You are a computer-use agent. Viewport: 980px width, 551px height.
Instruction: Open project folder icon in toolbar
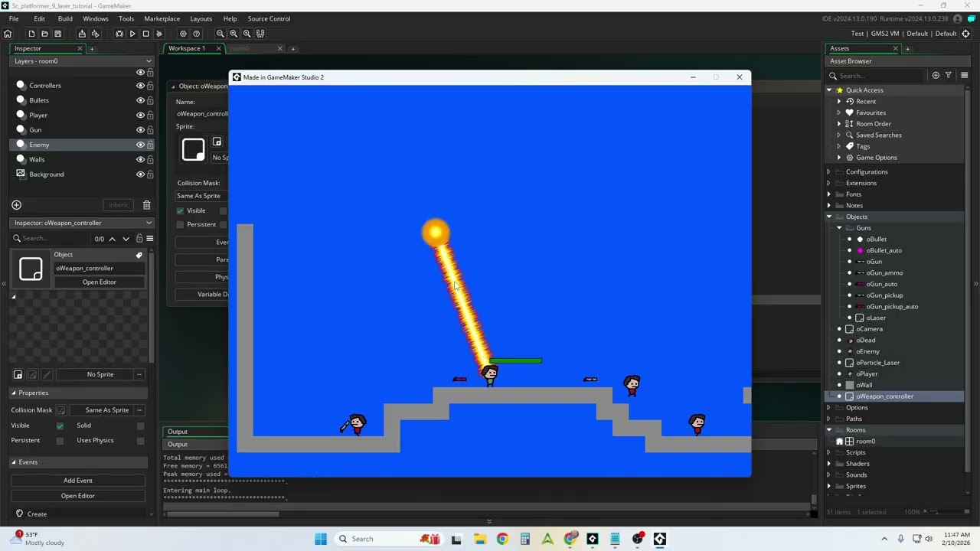pos(44,34)
